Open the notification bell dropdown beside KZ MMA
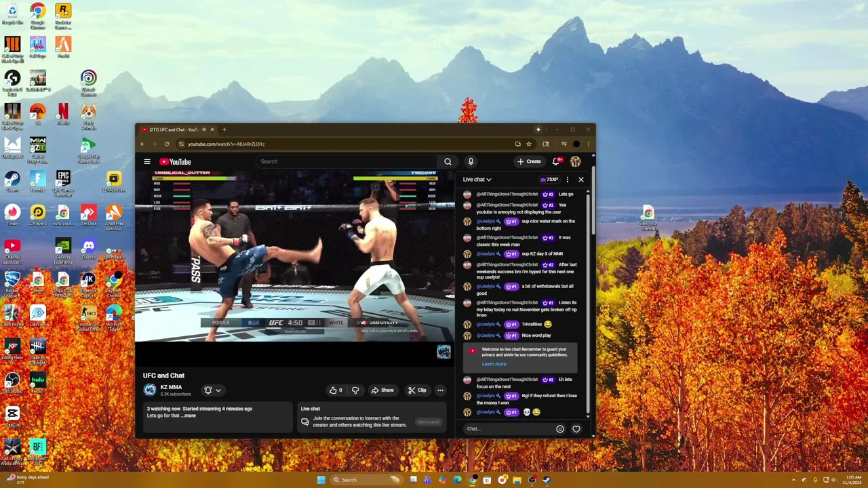The height and width of the screenshot is (488, 868). pyautogui.click(x=212, y=390)
